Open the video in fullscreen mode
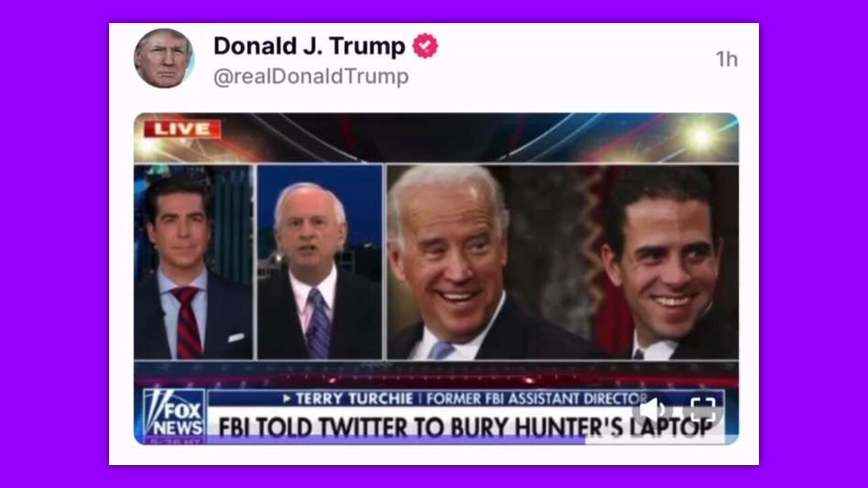868x488 pixels. (x=703, y=409)
